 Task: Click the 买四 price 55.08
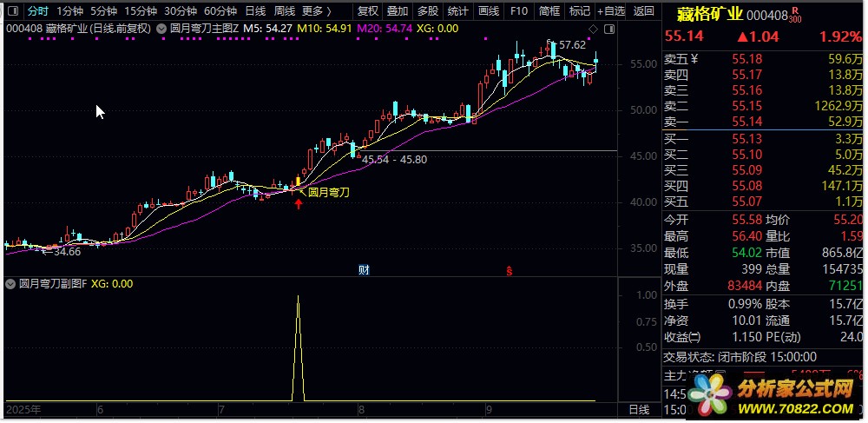click(747, 186)
